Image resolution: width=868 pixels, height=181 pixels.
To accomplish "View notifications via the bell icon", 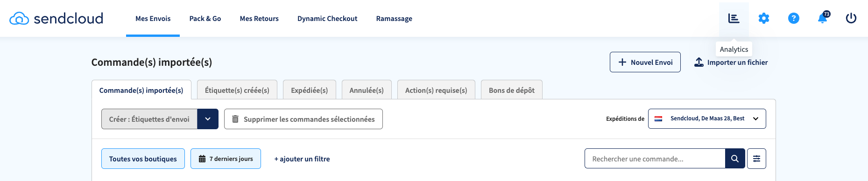I will coord(823,19).
